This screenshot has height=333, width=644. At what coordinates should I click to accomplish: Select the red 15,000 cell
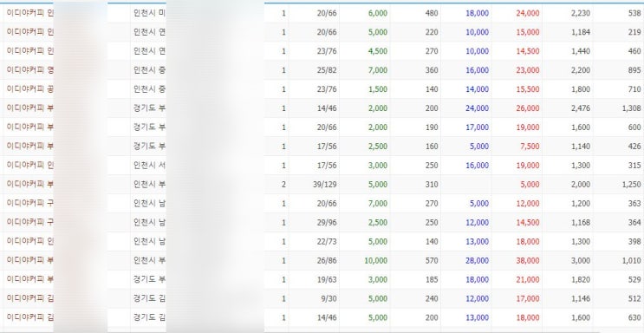528,32
